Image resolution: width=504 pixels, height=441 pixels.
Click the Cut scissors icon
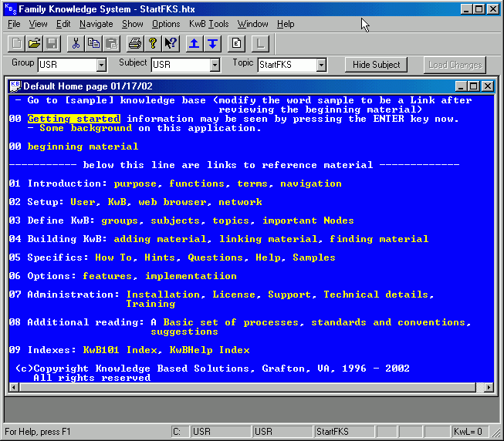point(76,43)
